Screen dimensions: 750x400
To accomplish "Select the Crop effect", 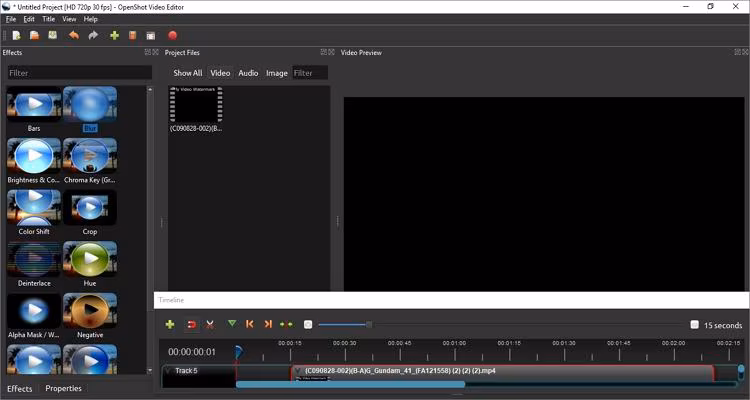I will (90, 212).
